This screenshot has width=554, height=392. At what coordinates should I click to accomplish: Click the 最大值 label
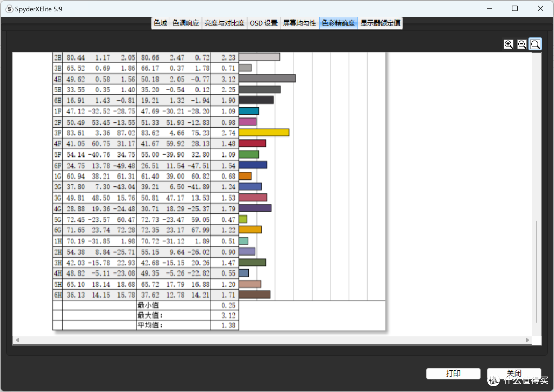coord(150,316)
